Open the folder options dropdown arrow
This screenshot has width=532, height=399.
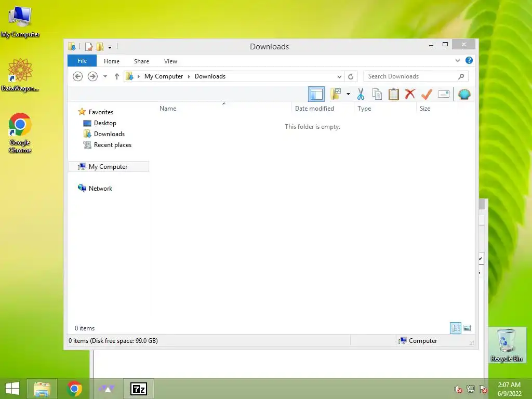(x=348, y=94)
